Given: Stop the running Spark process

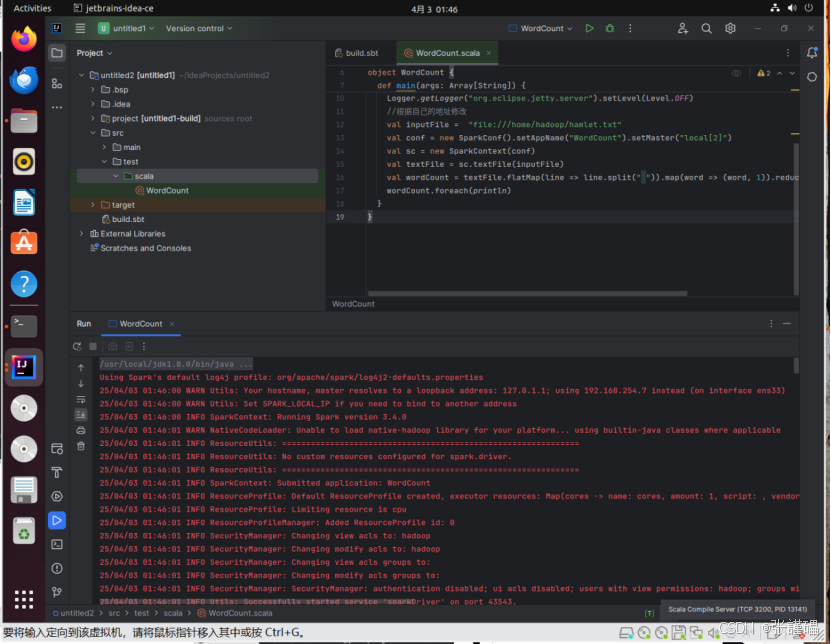Looking at the screenshot, I should point(93,346).
